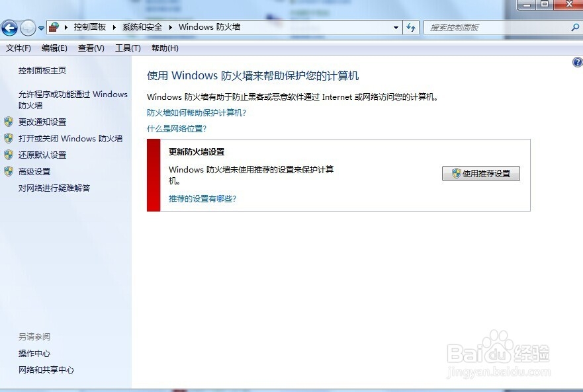Click the search magnifier icon
The image size is (583, 392).
(x=575, y=28)
